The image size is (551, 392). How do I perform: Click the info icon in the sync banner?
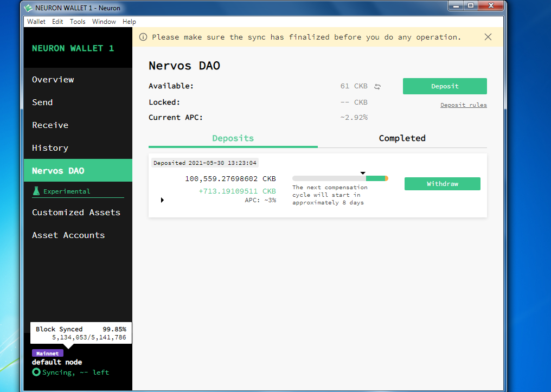click(x=142, y=37)
